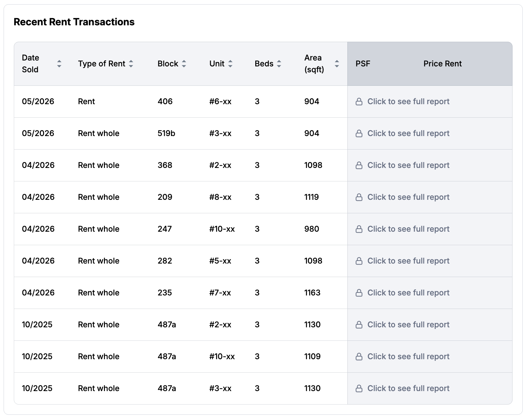This screenshot has width=527, height=420.
Task: Click the Price Rent column header
Action: tap(442, 64)
